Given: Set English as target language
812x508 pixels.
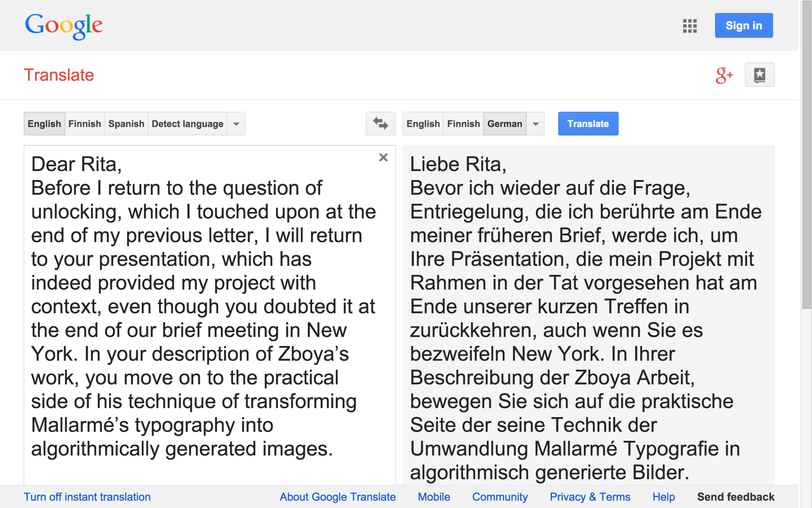Looking at the screenshot, I should 423,124.
